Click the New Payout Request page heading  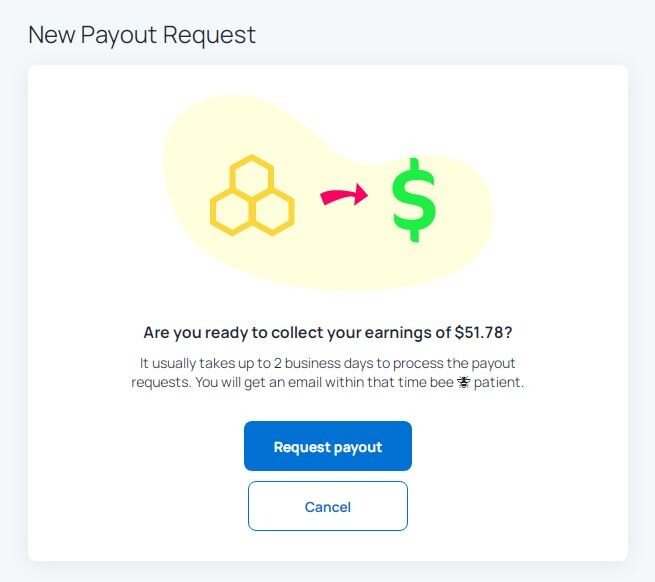[142, 35]
